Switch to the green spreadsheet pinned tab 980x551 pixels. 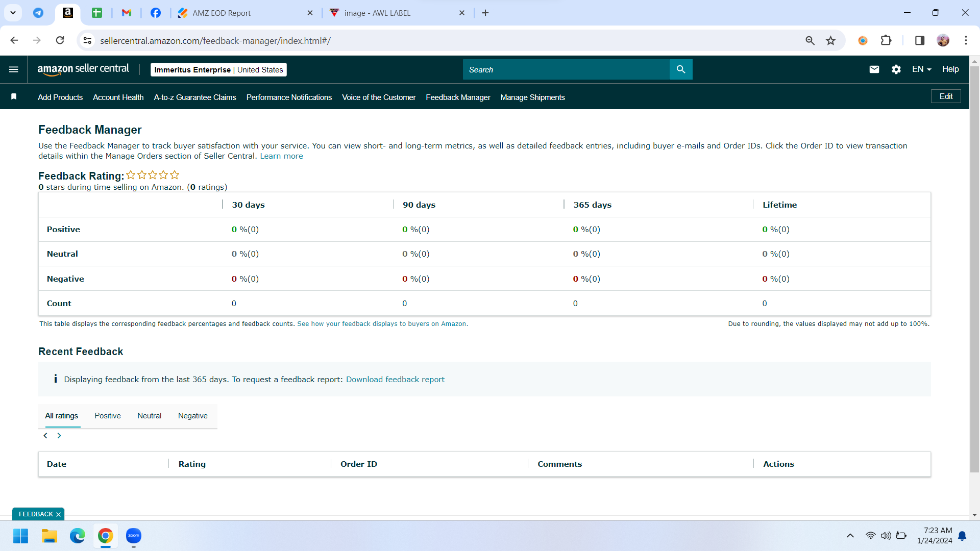click(97, 13)
